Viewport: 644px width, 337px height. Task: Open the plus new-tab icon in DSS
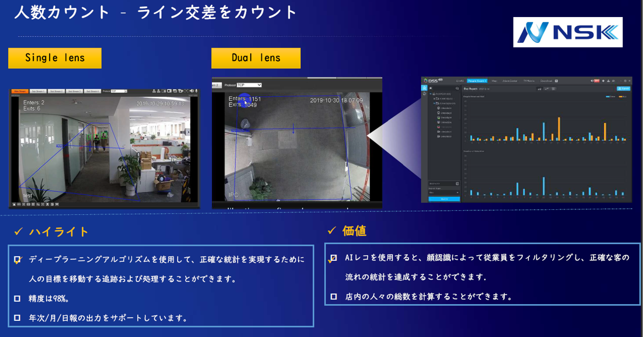(x=557, y=81)
